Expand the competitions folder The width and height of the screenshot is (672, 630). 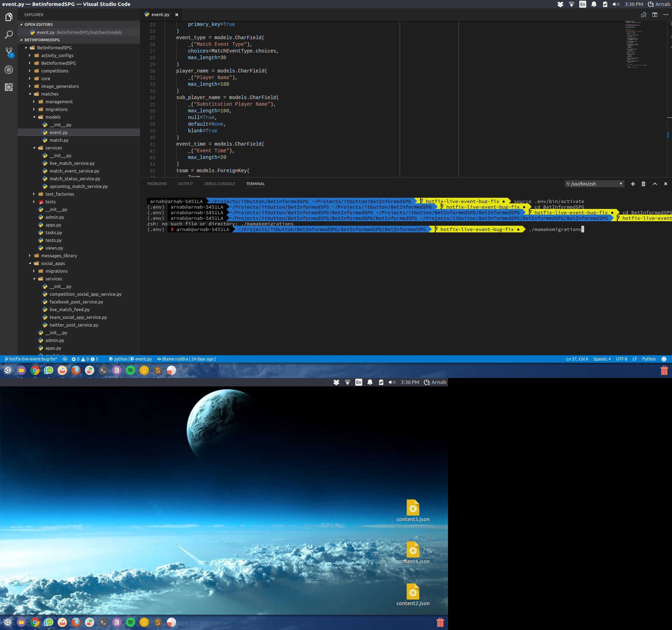click(x=55, y=71)
